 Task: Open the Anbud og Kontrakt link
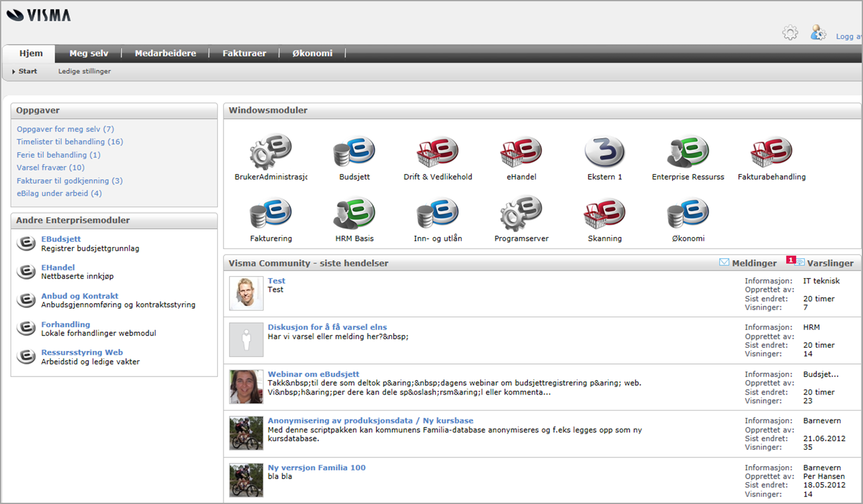80,296
